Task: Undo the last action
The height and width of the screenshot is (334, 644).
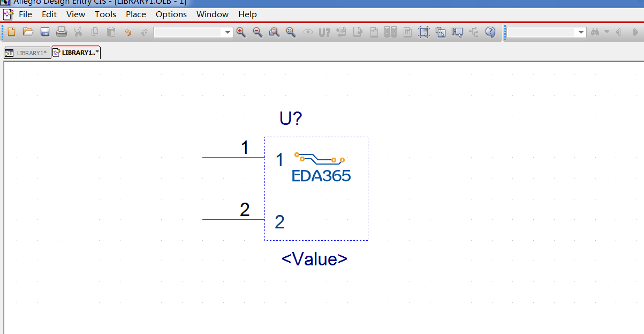Action: 128,32
